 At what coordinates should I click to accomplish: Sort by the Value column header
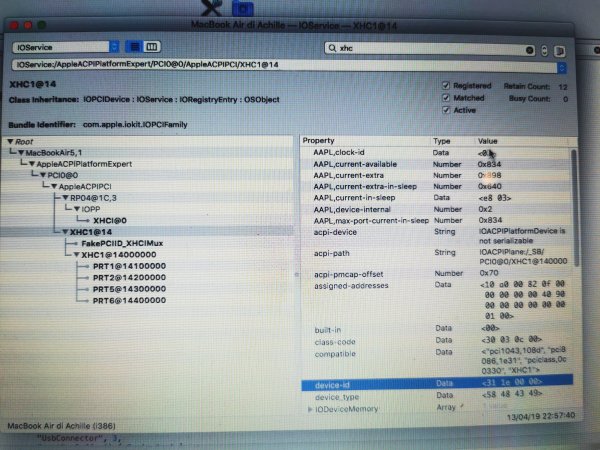pyautogui.click(x=522, y=141)
